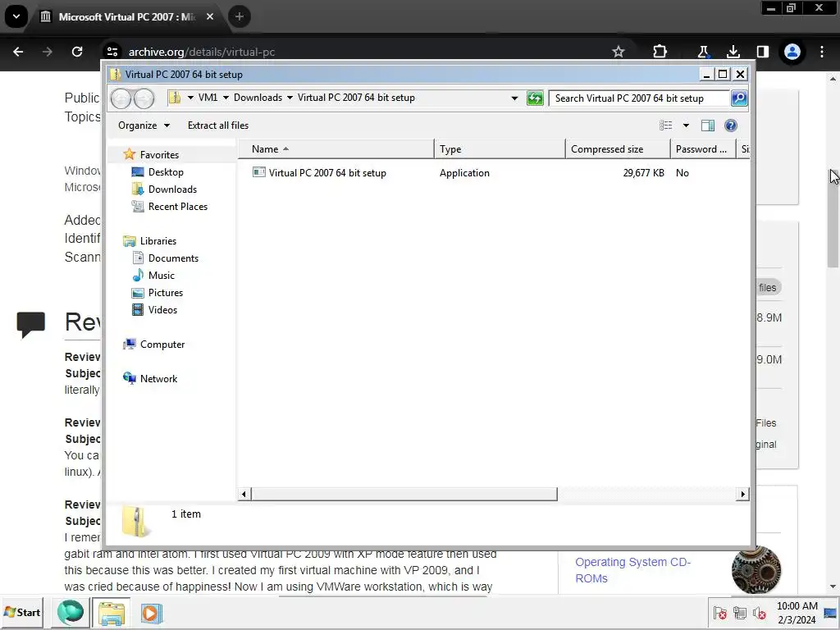Expand address bar history dropdown arrow
Viewport: 840px width, 630px height.
[514, 98]
